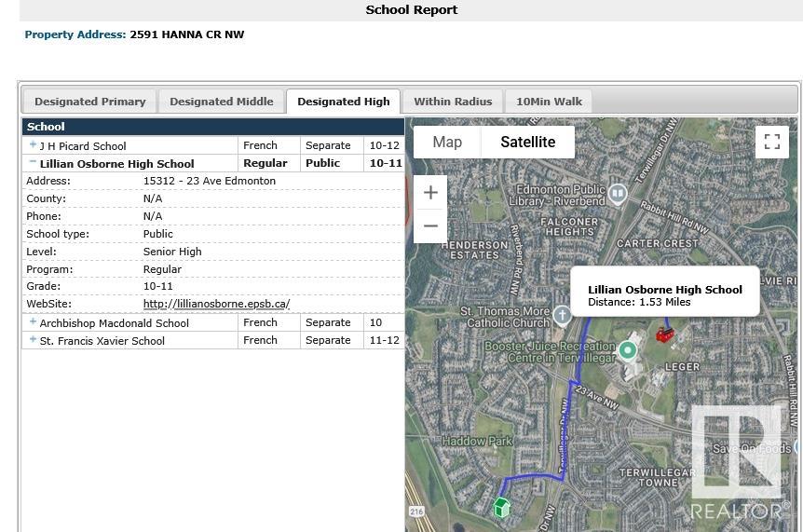Collapse Lillian Osborne High School details

(33, 162)
